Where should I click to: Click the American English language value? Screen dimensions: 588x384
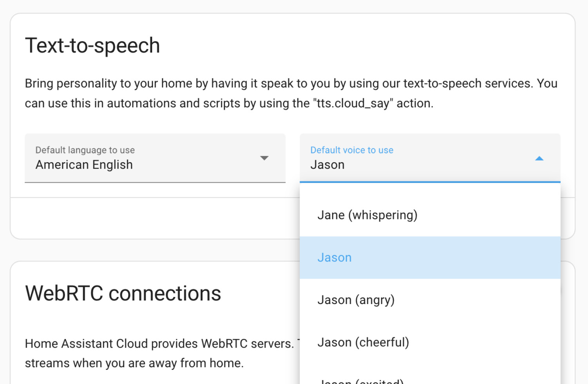click(x=84, y=165)
